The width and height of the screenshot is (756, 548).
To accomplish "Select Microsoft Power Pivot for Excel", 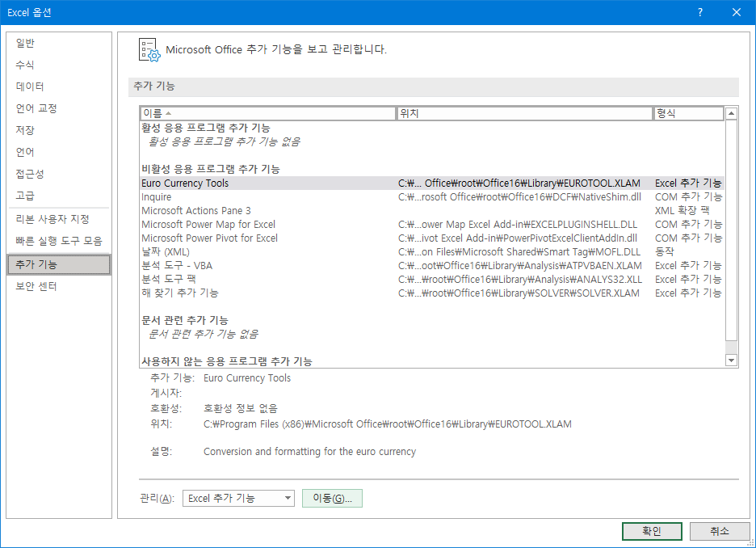I will (432, 238).
